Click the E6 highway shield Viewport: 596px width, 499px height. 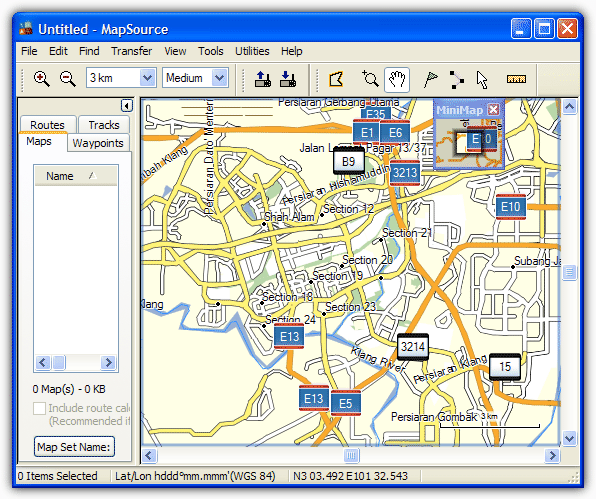tap(395, 133)
